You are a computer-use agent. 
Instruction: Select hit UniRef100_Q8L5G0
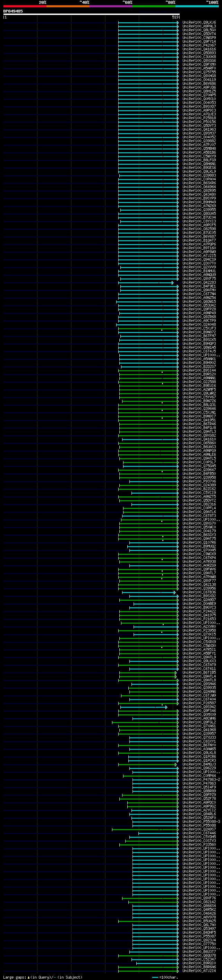pyautogui.click(x=199, y=30)
